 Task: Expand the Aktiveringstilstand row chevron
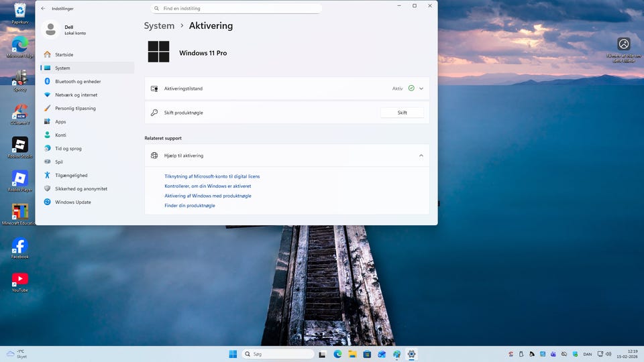click(421, 88)
